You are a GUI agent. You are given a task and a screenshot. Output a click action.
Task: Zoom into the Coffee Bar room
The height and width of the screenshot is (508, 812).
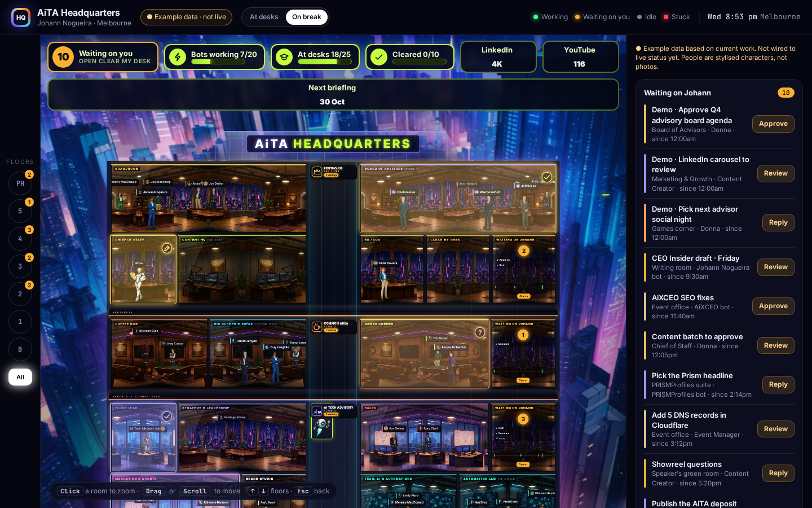tap(159, 353)
